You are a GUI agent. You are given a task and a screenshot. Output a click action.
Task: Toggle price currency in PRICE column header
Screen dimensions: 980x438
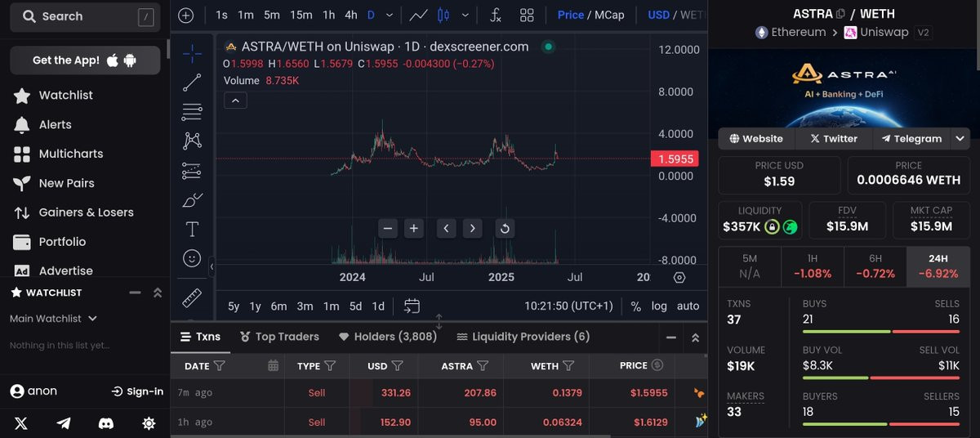coord(658,365)
